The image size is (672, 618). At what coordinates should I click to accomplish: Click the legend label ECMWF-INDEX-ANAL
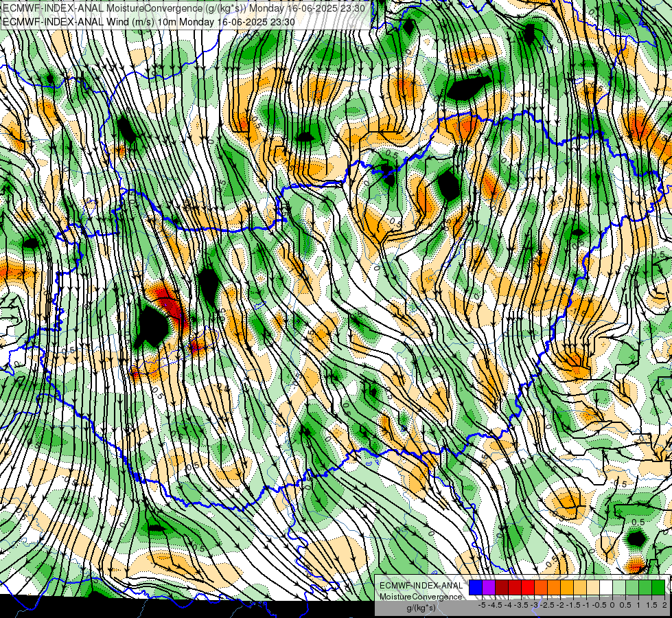pos(421,586)
